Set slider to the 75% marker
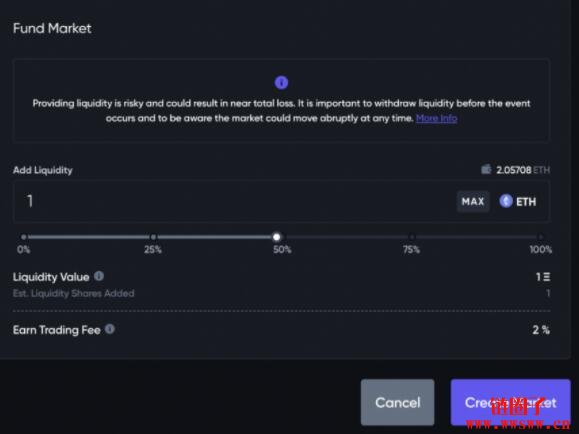 411,237
